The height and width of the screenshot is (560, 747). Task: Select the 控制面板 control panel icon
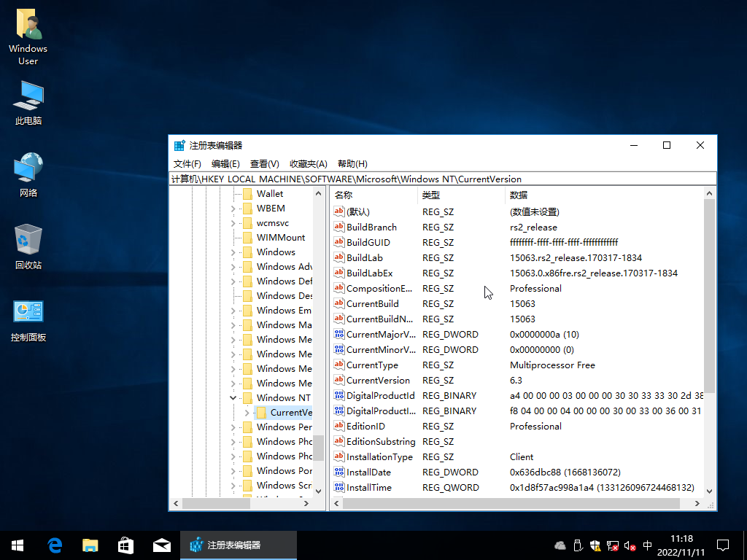(x=28, y=321)
